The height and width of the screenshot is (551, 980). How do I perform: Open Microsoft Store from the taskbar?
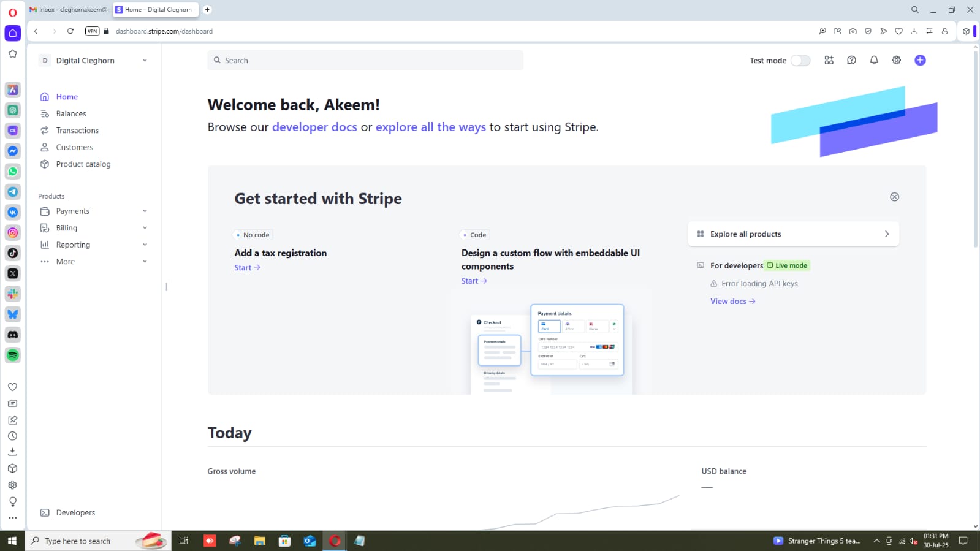pos(284,541)
